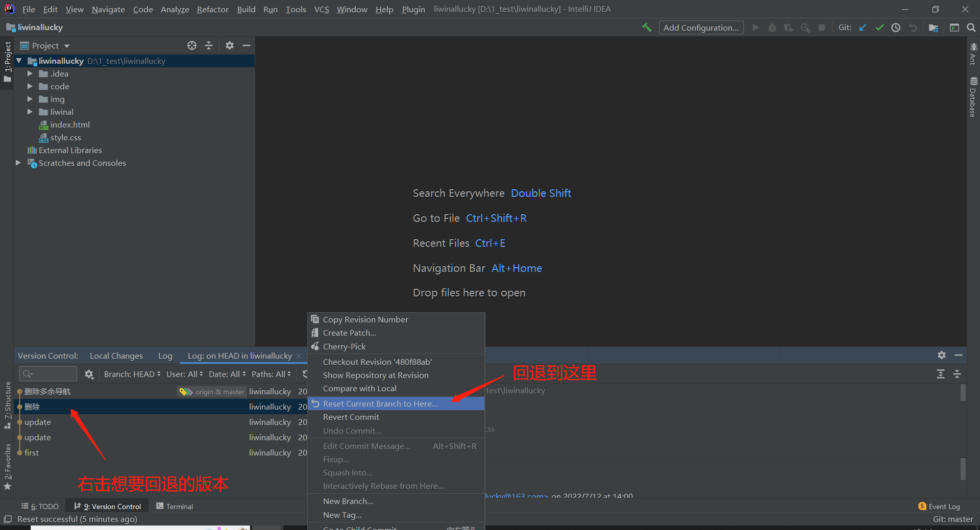Screen dimensions: 980x530
Task: Click the Search Everywhere magnifier icon
Action: pos(971,28)
